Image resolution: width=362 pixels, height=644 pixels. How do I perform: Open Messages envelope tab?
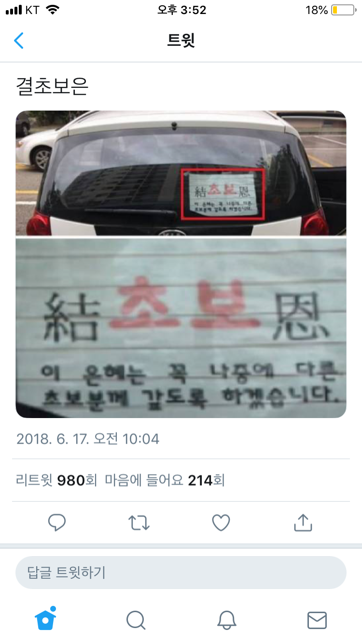pyautogui.click(x=317, y=620)
